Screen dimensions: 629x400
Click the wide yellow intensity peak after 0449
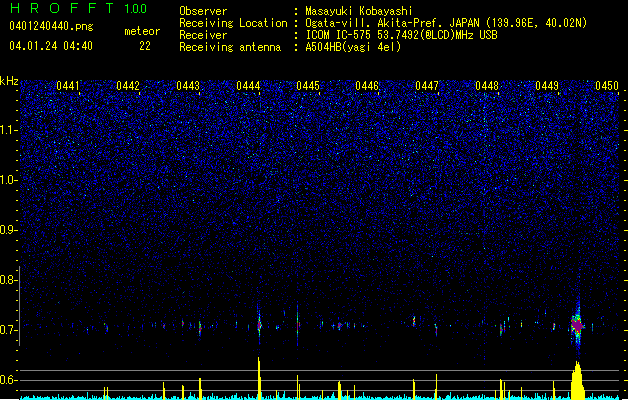point(578,380)
